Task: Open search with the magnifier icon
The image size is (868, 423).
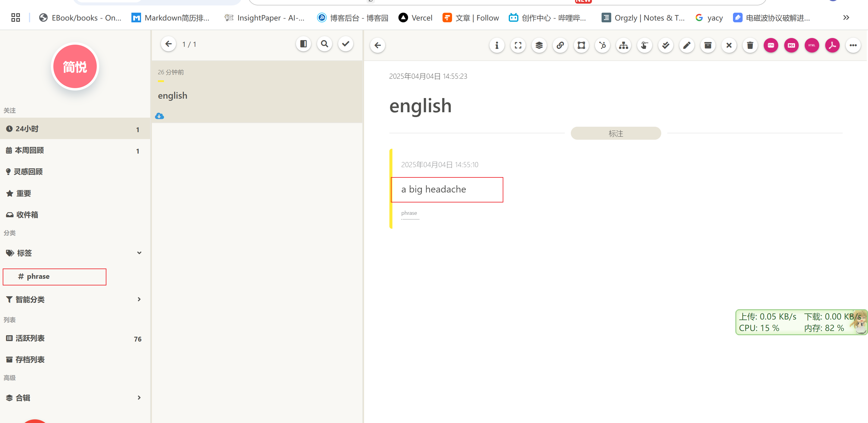Action: pyautogui.click(x=325, y=44)
